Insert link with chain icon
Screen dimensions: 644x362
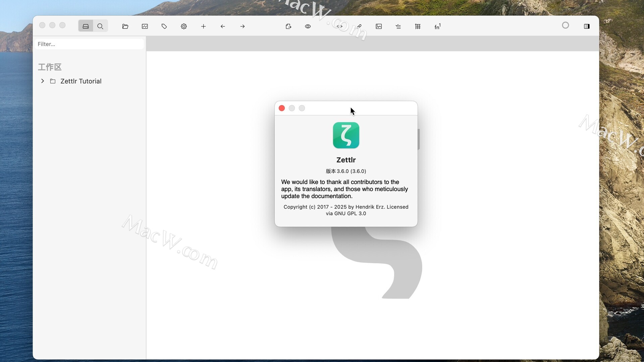(x=359, y=26)
